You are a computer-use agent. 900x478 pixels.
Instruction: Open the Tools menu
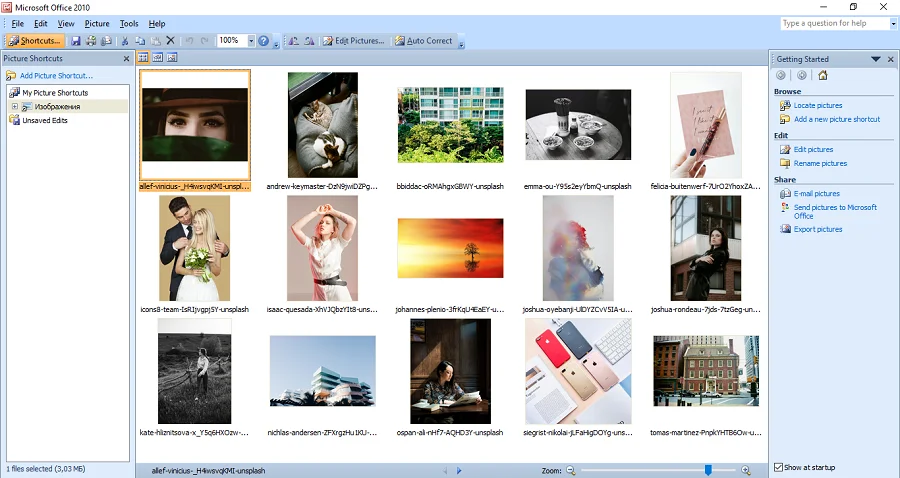point(129,23)
